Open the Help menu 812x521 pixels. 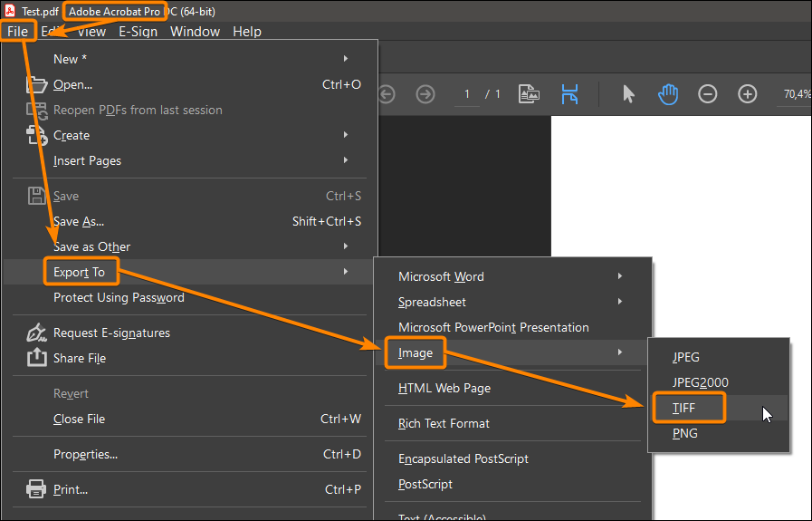[247, 32]
